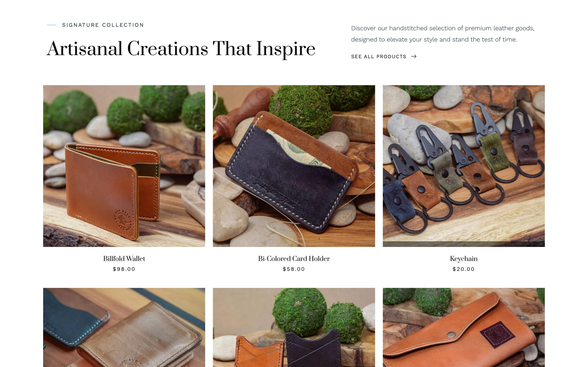Click the embossed logo stamp on billfold wallet
The image size is (588, 367).
point(123,220)
